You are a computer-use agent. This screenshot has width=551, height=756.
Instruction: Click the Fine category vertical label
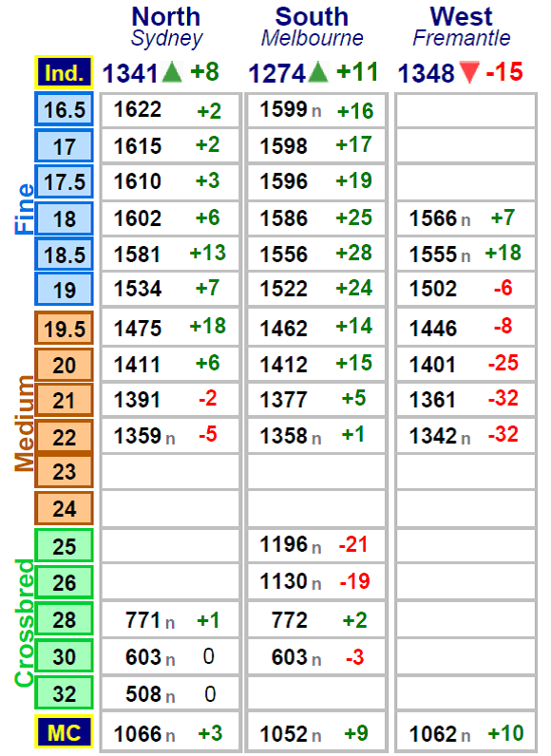tap(24, 209)
